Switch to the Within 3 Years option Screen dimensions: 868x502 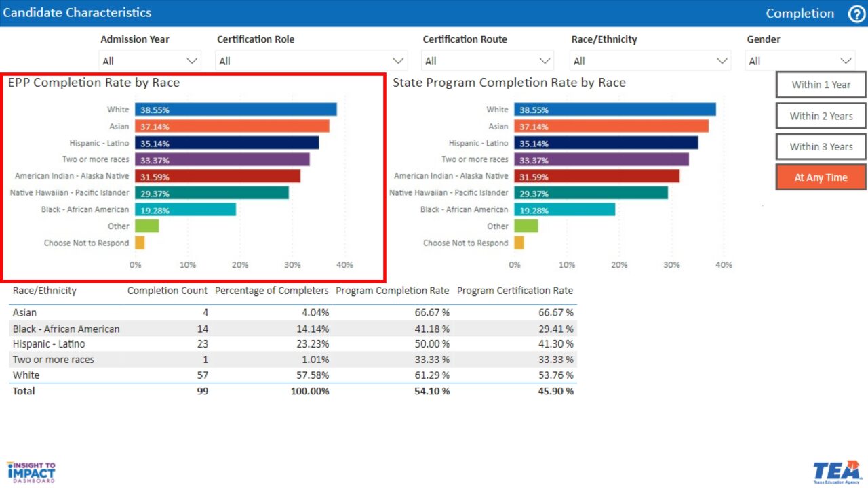[821, 146]
